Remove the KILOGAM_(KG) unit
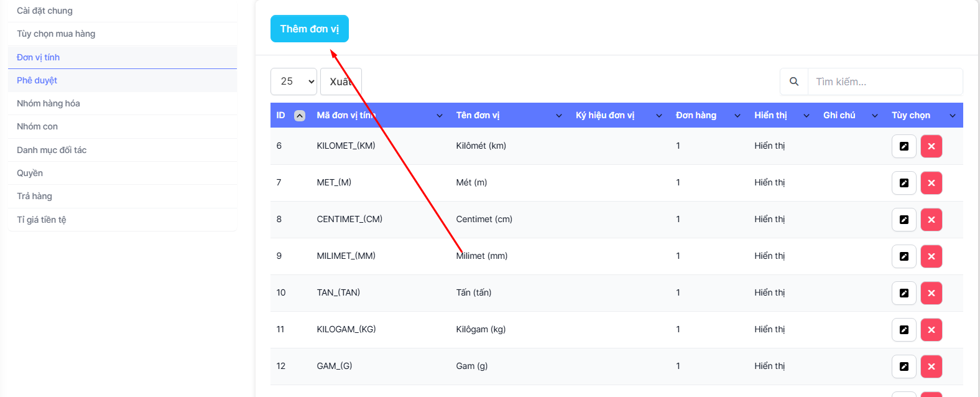 point(931,330)
